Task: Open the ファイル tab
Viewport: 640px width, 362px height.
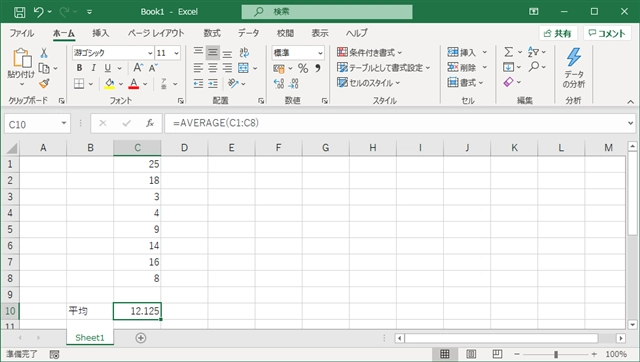Action: [x=22, y=33]
